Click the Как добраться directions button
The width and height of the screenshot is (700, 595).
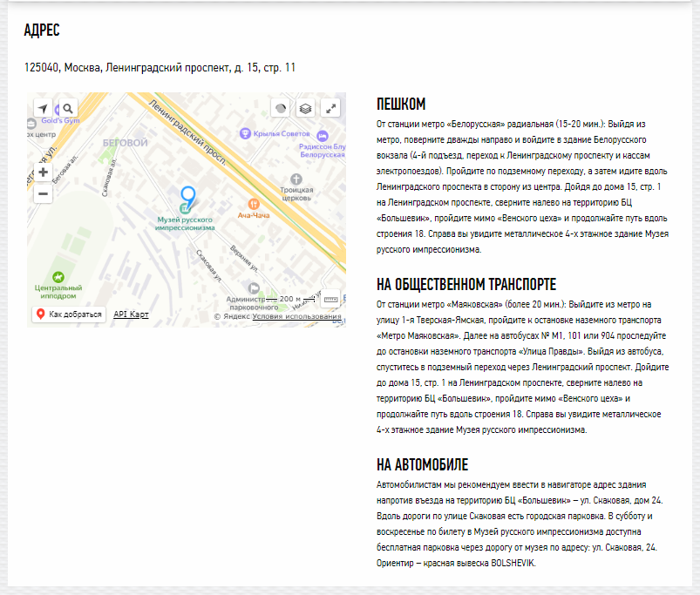click(69, 314)
